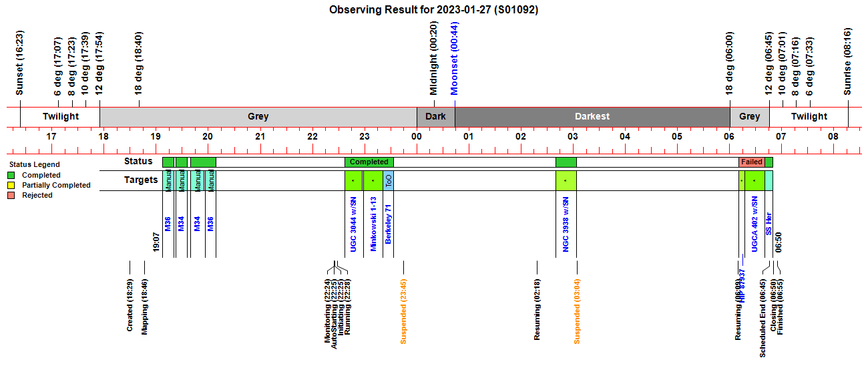This screenshot has height=374, width=868.
Task: Click hour 23 on the time axis
Action: [x=364, y=136]
